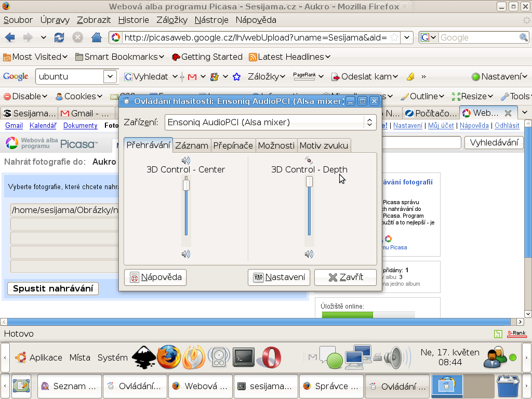Open the search engine selector dropdown
Image resolution: width=532 pixels, height=399 pixels.
tap(429, 37)
